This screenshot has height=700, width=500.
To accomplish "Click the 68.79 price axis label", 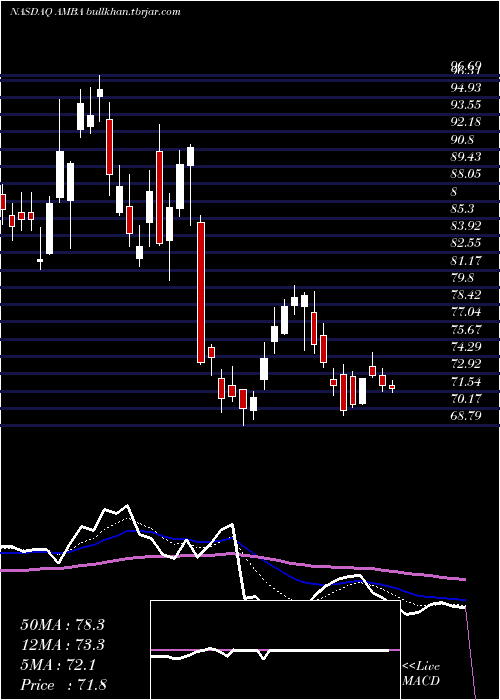I will coord(466,416).
